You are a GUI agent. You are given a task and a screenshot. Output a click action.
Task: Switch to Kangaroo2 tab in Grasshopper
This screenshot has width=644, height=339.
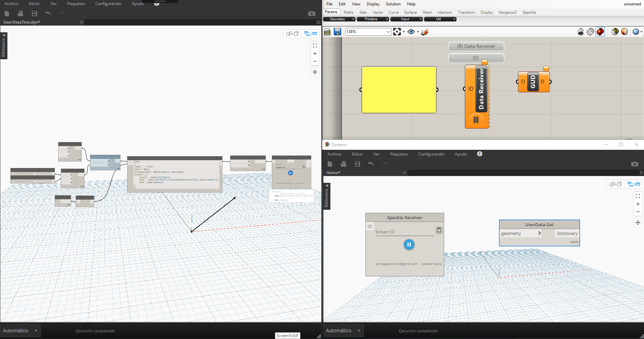pyautogui.click(x=507, y=12)
